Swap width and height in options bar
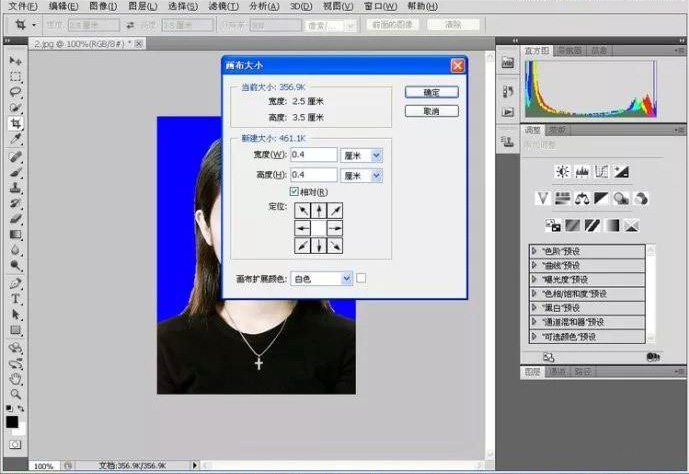689x474 pixels. coord(130,25)
